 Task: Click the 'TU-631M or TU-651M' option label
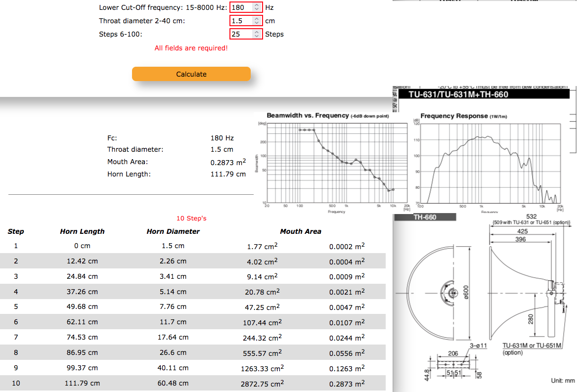point(532,346)
